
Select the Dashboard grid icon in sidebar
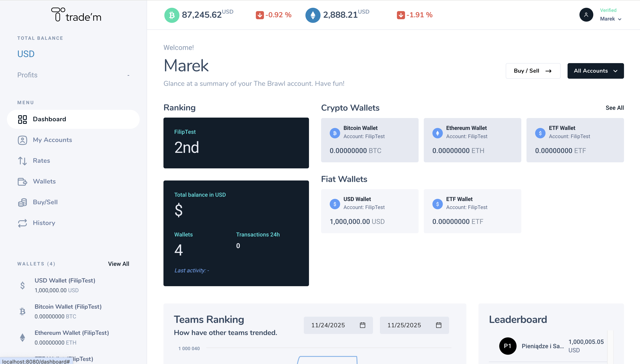pos(23,119)
